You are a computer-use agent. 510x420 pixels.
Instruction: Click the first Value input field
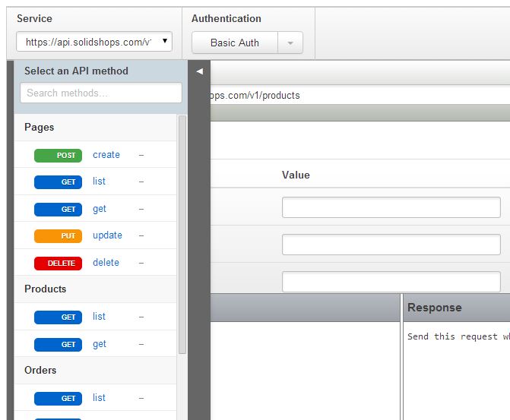(391, 207)
